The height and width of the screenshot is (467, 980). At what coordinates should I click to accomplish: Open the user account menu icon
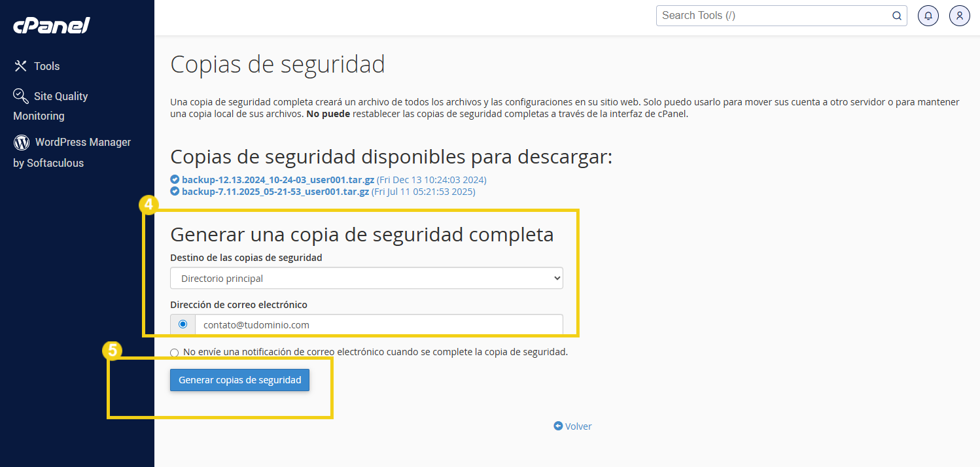tap(960, 16)
